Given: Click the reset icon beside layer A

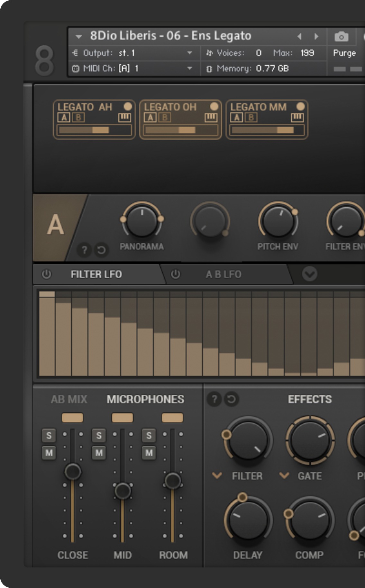Looking at the screenshot, I should pyautogui.click(x=101, y=250).
